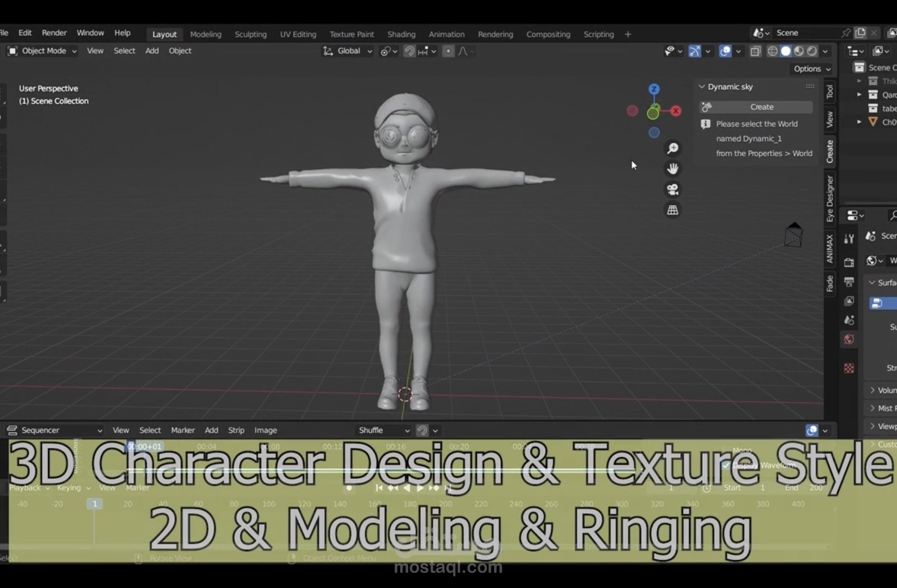
Task: Click the green Y axis on the gizmo
Action: click(x=653, y=112)
